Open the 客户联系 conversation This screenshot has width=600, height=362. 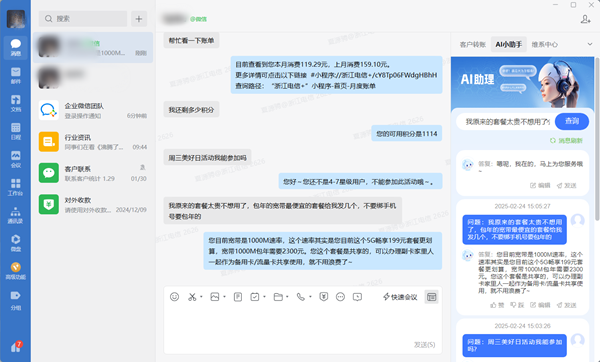tap(93, 173)
